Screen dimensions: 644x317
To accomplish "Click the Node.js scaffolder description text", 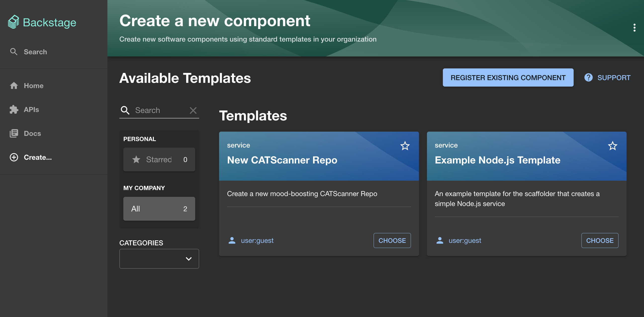I will click(517, 199).
